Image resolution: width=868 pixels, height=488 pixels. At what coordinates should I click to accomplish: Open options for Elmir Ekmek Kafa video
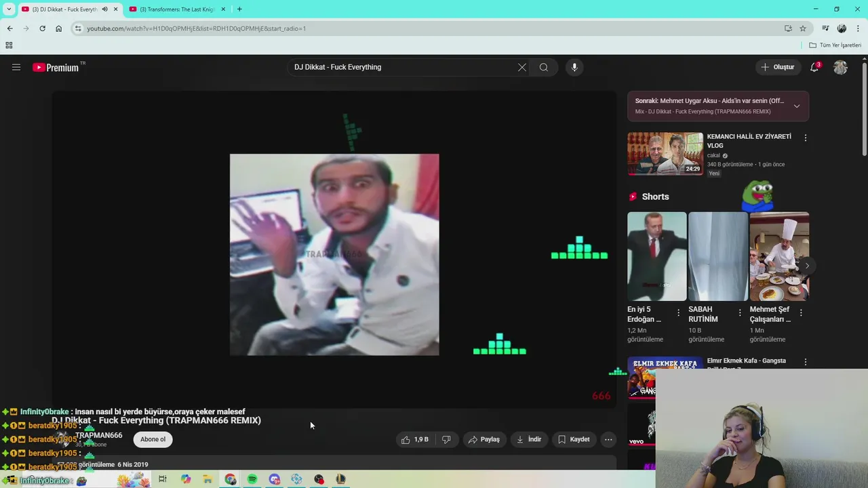coord(806,362)
